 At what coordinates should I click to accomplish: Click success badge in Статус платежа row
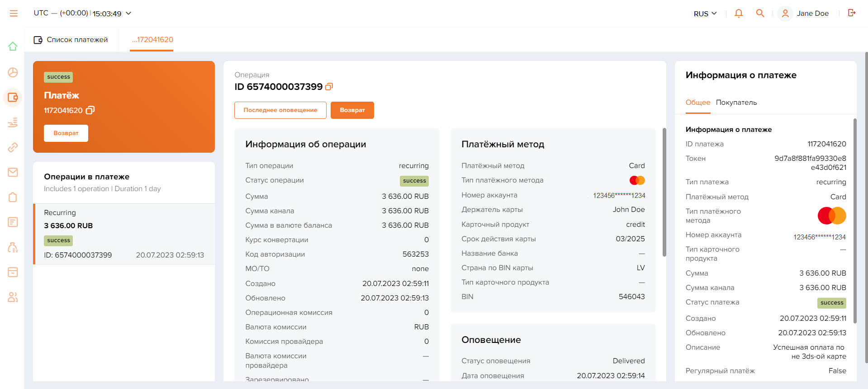point(832,303)
